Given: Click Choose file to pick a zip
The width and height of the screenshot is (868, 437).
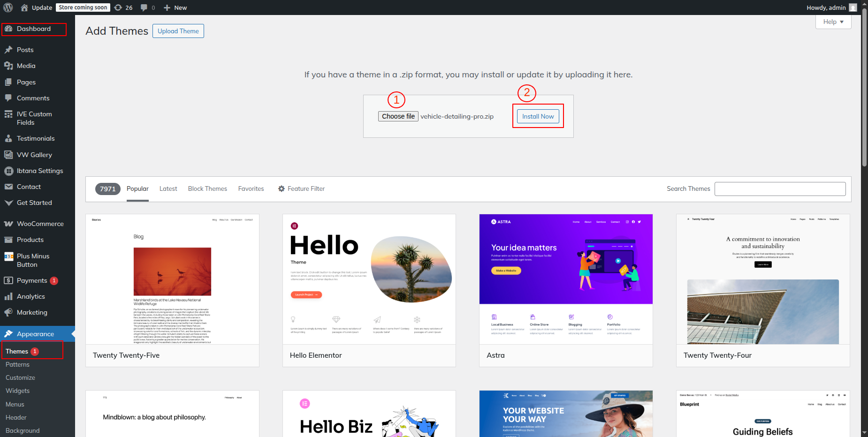Looking at the screenshot, I should click(x=398, y=116).
